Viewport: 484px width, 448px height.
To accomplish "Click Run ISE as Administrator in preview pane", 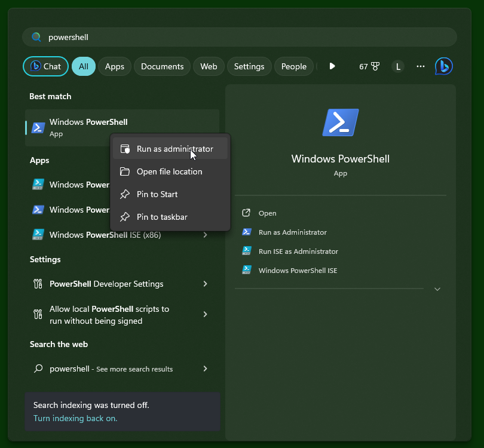I will tap(298, 251).
